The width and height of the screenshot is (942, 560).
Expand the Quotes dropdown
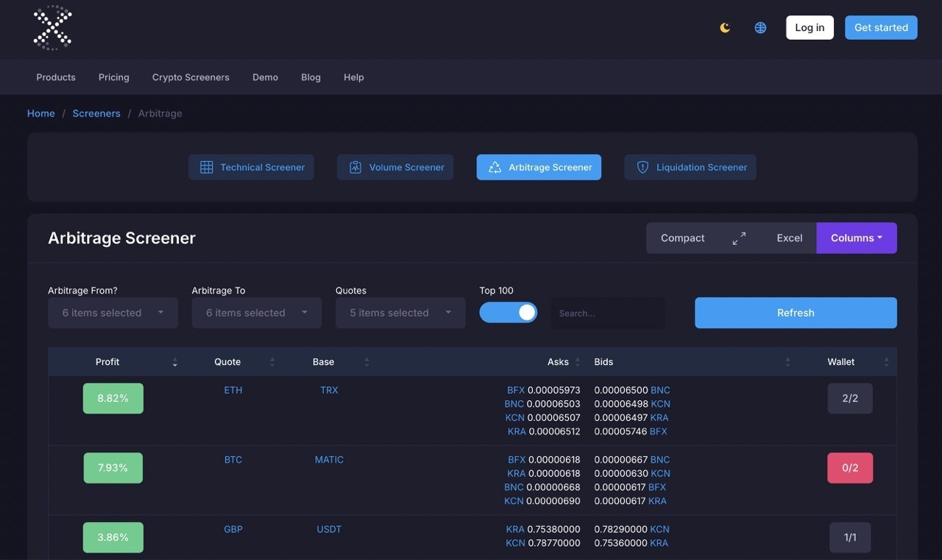(x=400, y=313)
